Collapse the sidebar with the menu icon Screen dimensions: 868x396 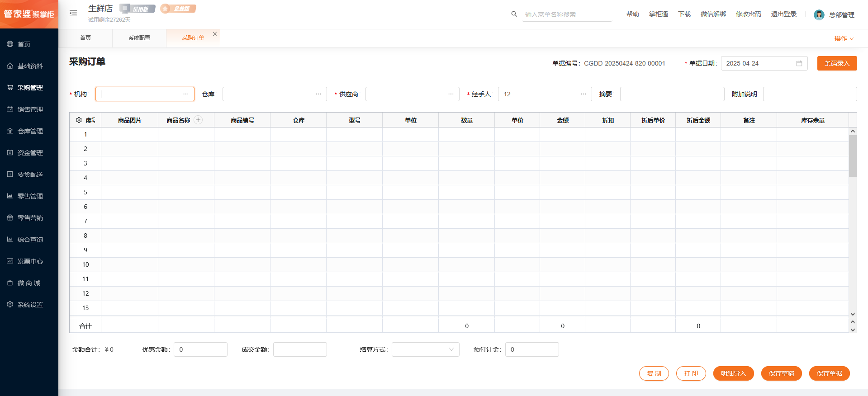(73, 14)
